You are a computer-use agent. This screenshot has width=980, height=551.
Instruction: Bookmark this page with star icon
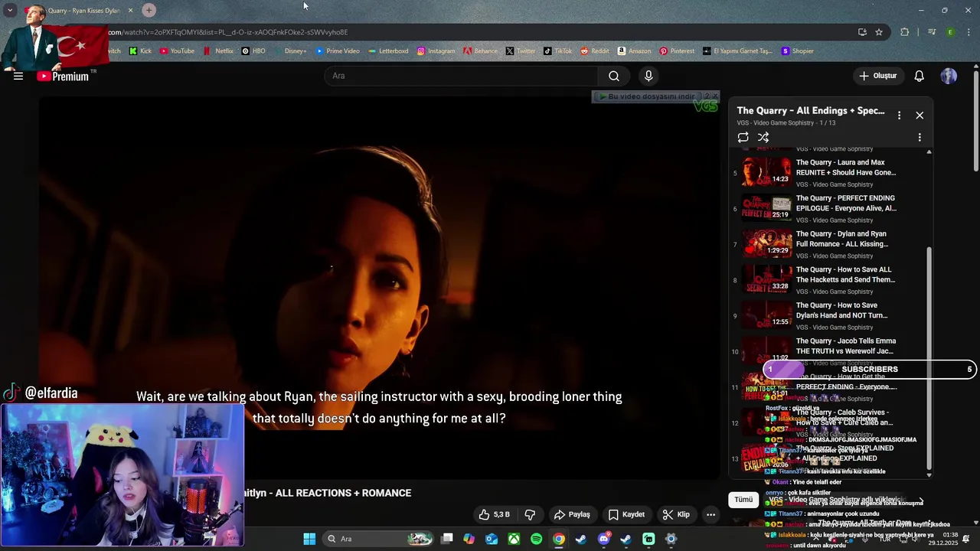tap(879, 32)
